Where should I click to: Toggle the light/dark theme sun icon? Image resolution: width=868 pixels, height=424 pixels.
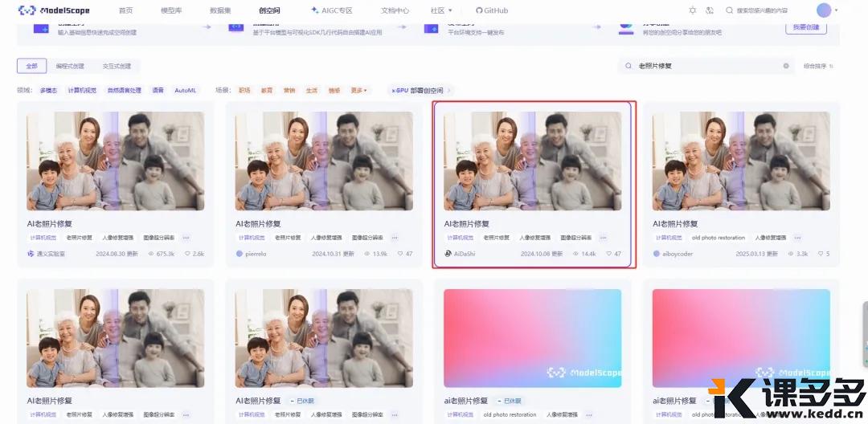coord(693,10)
